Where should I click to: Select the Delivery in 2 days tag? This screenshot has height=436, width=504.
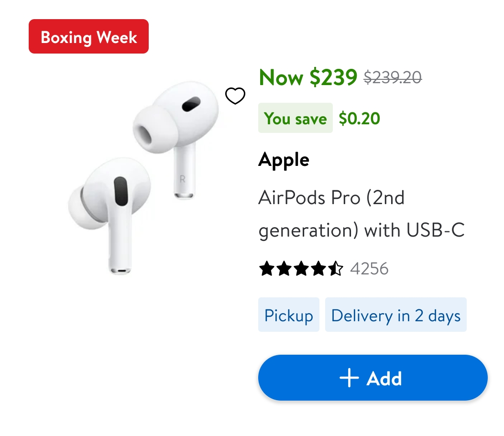395,315
